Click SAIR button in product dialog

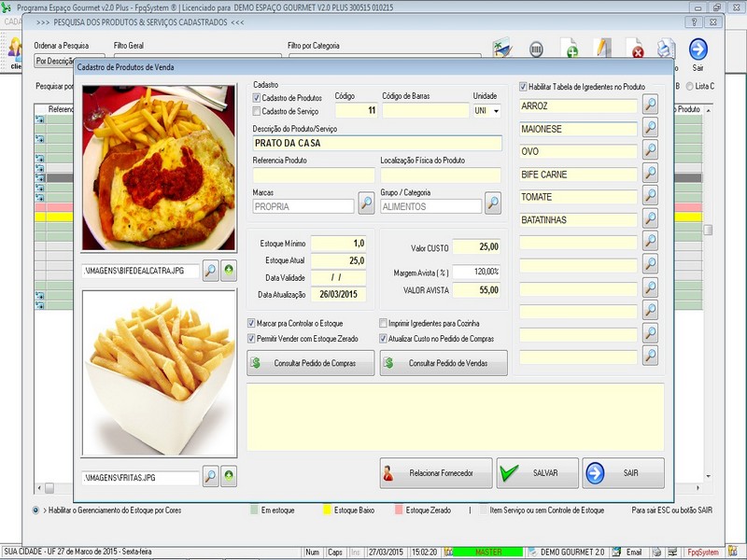pos(623,473)
